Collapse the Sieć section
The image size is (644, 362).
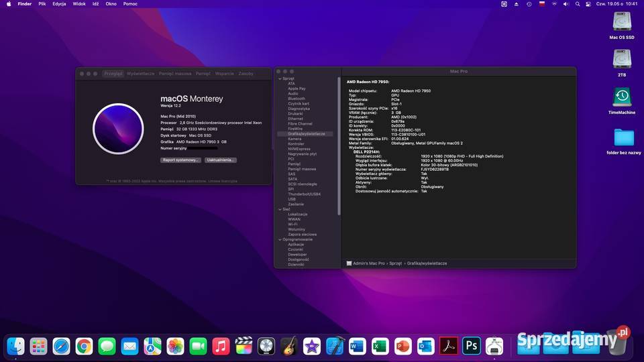280,209
